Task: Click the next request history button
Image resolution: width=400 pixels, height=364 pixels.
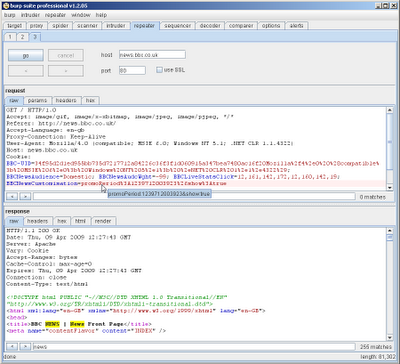Action: (66, 71)
